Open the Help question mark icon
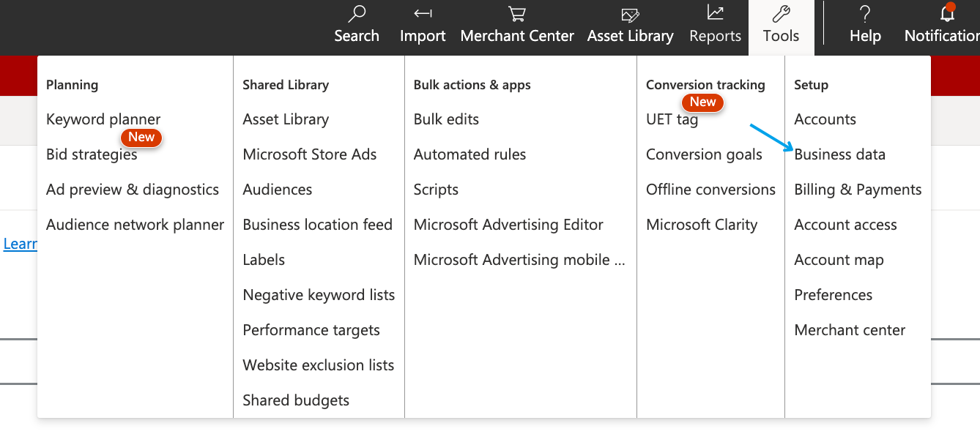 click(865, 13)
